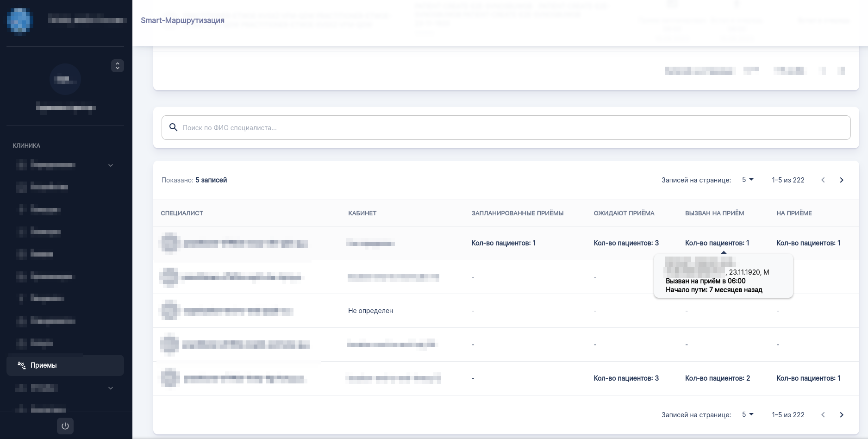Open top 'Записей на странице' dropdown
The height and width of the screenshot is (439, 868).
(748, 180)
